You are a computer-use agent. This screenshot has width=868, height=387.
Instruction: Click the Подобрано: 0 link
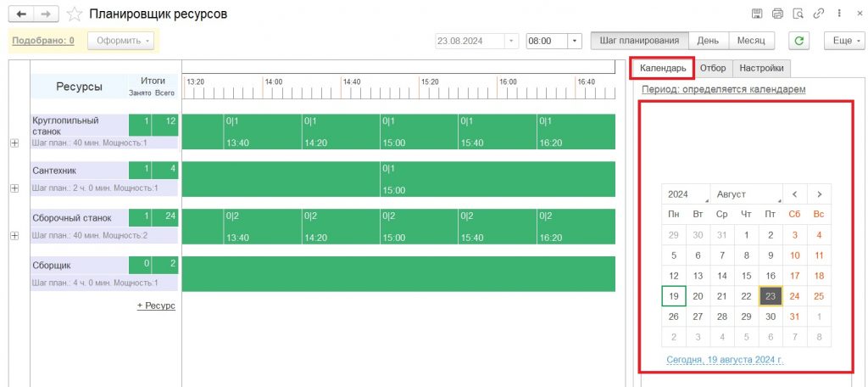click(x=43, y=41)
